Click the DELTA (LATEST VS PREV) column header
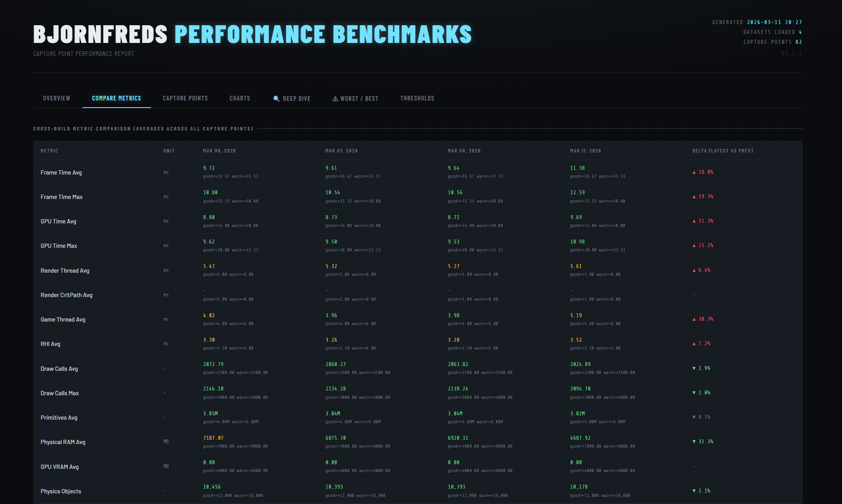 (x=723, y=150)
